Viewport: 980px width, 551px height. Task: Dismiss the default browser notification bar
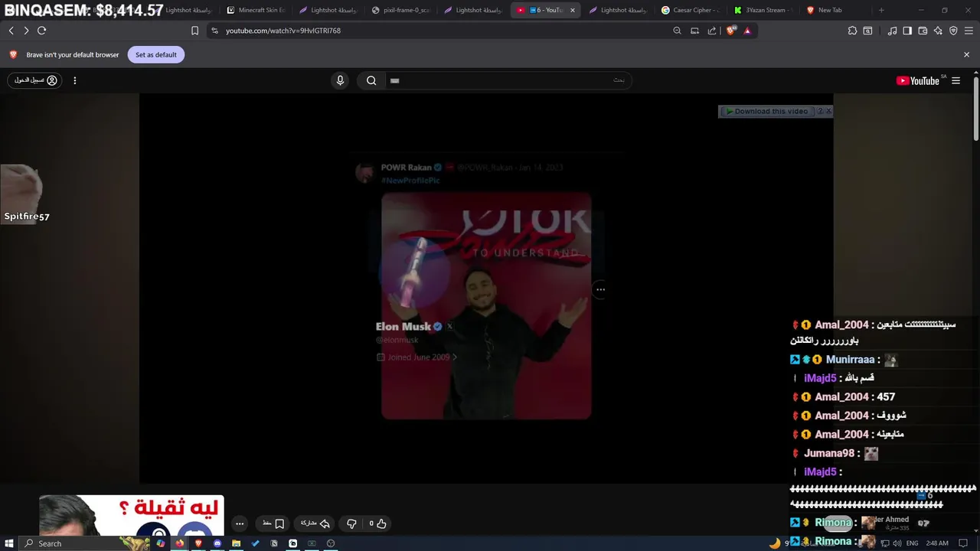966,54
